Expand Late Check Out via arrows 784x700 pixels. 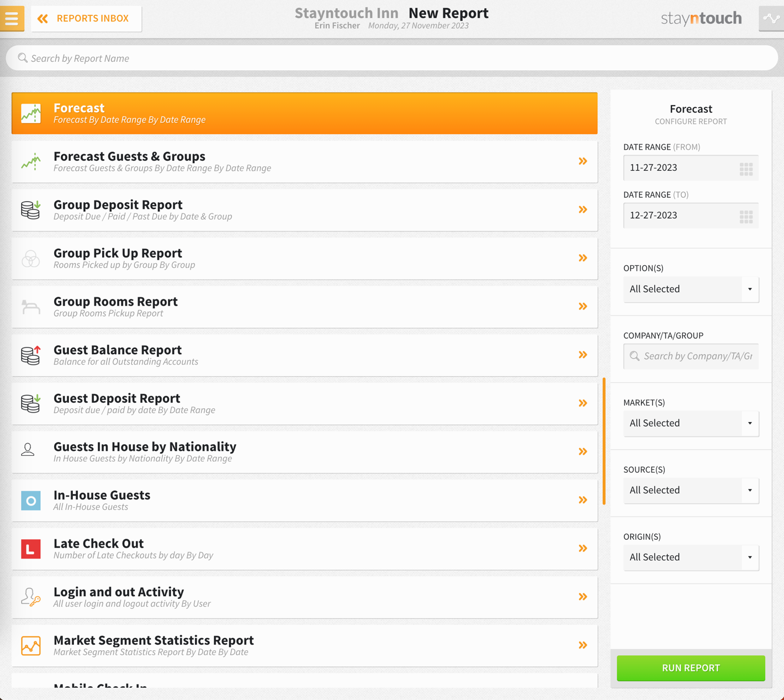(x=583, y=549)
